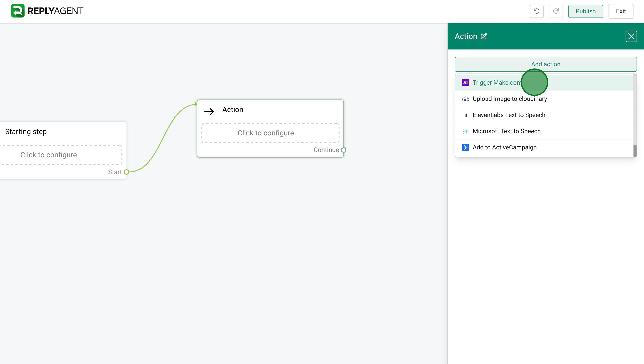Click the Make.com purple icon
The width and height of the screenshot is (644, 364).
point(465,82)
